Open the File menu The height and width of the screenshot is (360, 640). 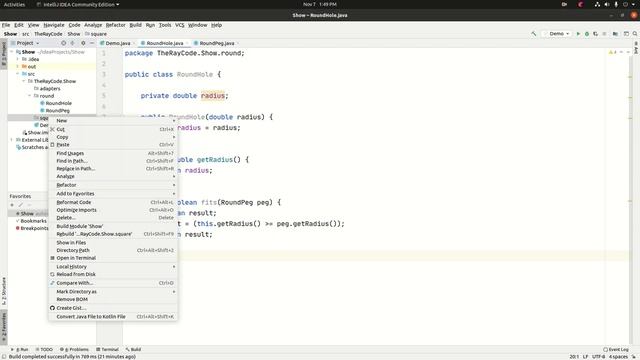(6, 25)
